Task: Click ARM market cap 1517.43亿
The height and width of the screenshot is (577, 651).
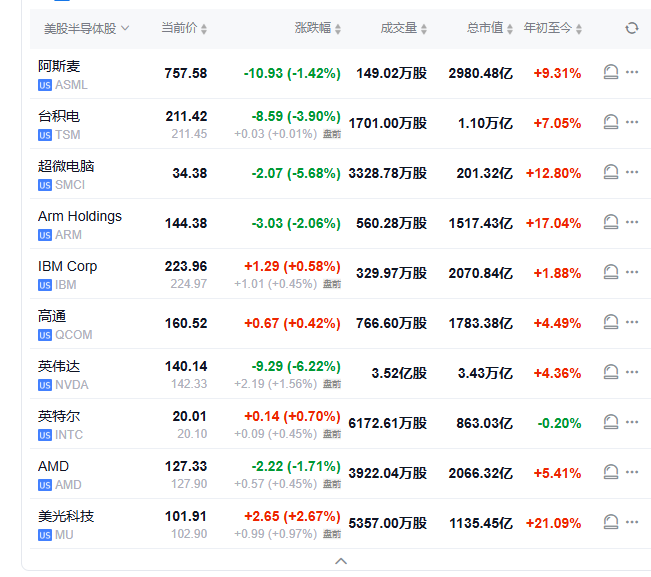Action: (481, 223)
